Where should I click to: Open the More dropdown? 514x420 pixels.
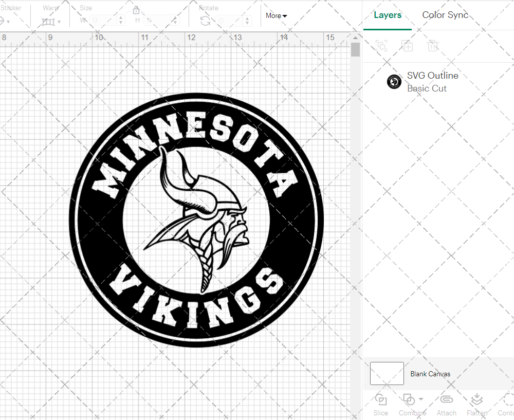pos(276,15)
